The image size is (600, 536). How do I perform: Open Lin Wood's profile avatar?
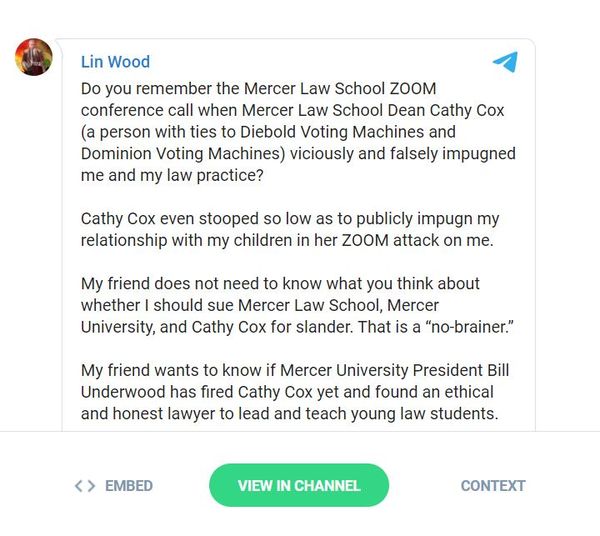tap(33, 58)
